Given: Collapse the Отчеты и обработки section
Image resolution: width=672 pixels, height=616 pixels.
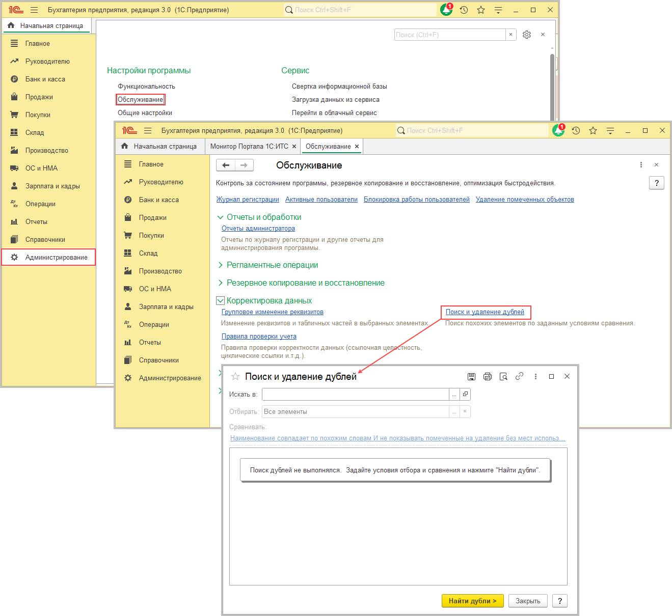Looking at the screenshot, I should pyautogui.click(x=221, y=217).
